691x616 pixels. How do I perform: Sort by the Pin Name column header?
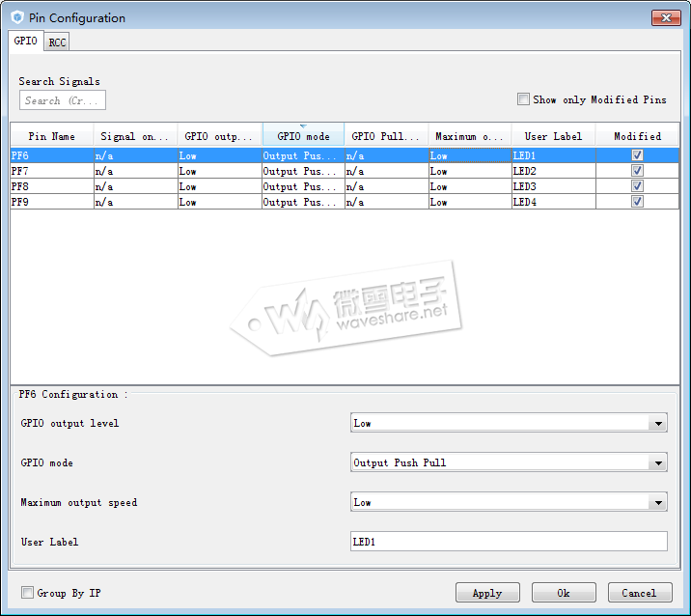(x=51, y=136)
